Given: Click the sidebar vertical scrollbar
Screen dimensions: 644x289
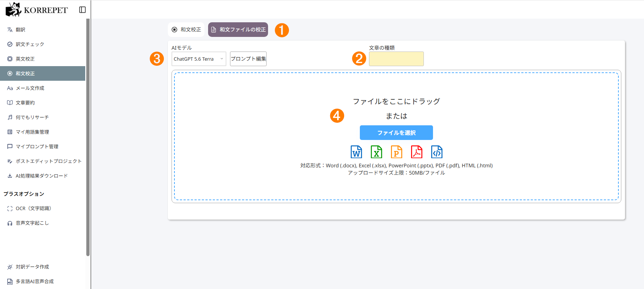Looking at the screenshot, I should tap(88, 137).
